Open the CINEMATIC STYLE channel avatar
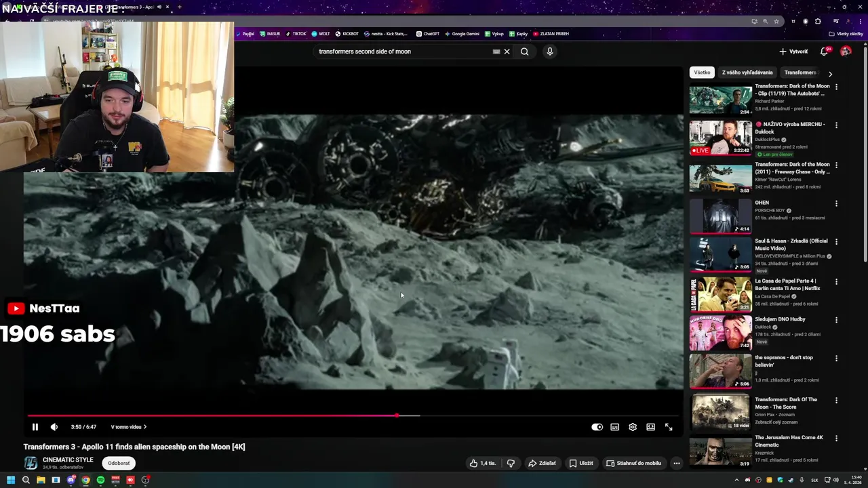The height and width of the screenshot is (488, 868). (x=31, y=463)
